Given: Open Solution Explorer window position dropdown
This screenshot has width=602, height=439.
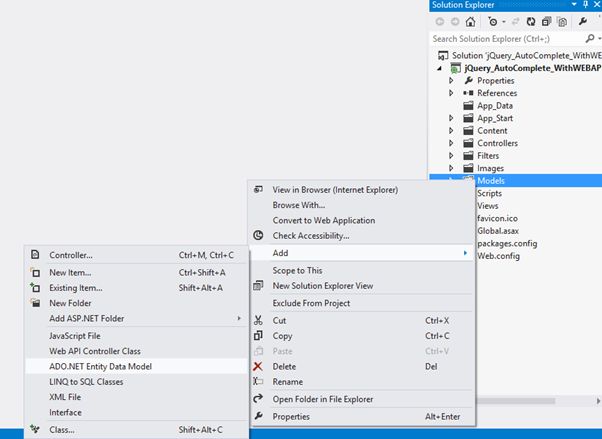Looking at the screenshot, I should click(x=574, y=5).
